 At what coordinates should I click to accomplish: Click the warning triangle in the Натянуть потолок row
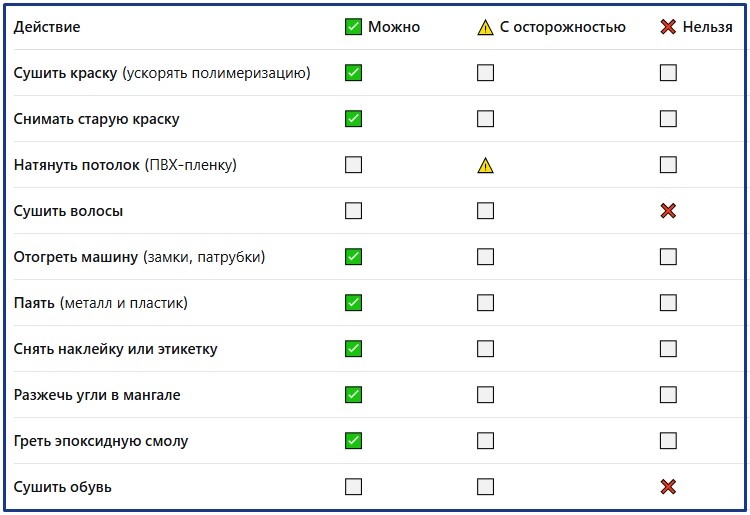point(486,165)
